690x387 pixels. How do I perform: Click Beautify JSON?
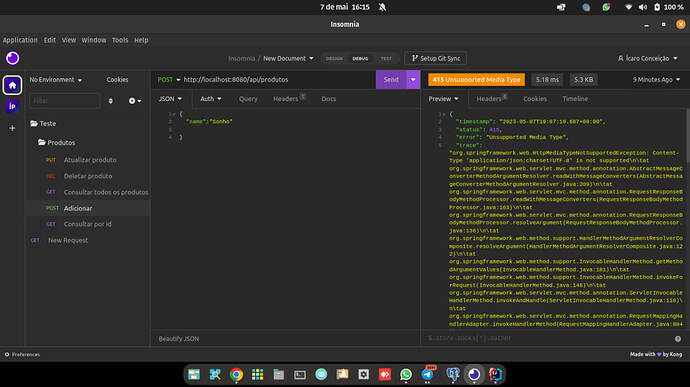click(x=179, y=339)
